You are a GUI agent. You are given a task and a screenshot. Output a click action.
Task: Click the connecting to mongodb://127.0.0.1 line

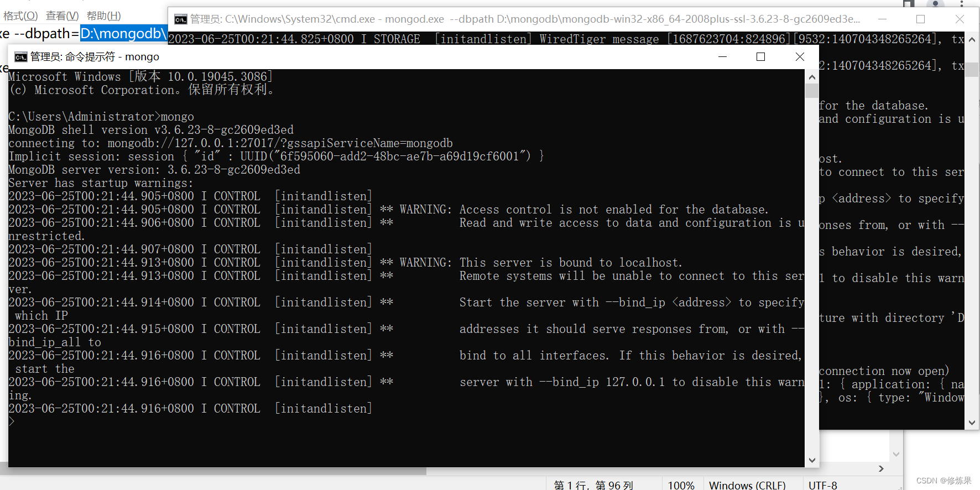[x=231, y=143]
